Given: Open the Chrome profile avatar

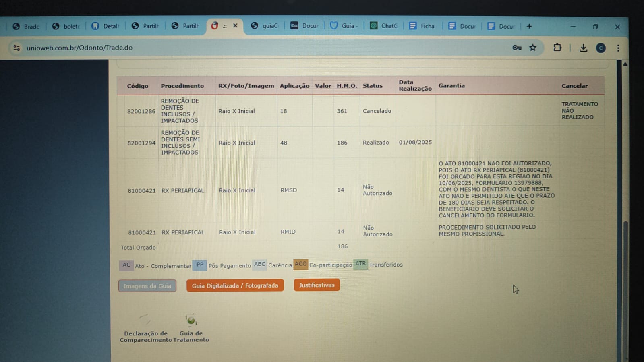Looking at the screenshot, I should pos(601,48).
